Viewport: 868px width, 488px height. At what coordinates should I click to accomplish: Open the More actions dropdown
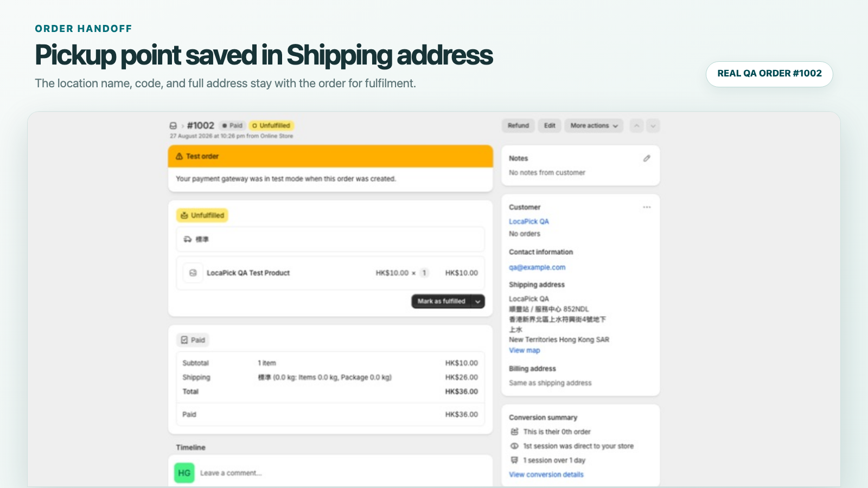point(594,126)
